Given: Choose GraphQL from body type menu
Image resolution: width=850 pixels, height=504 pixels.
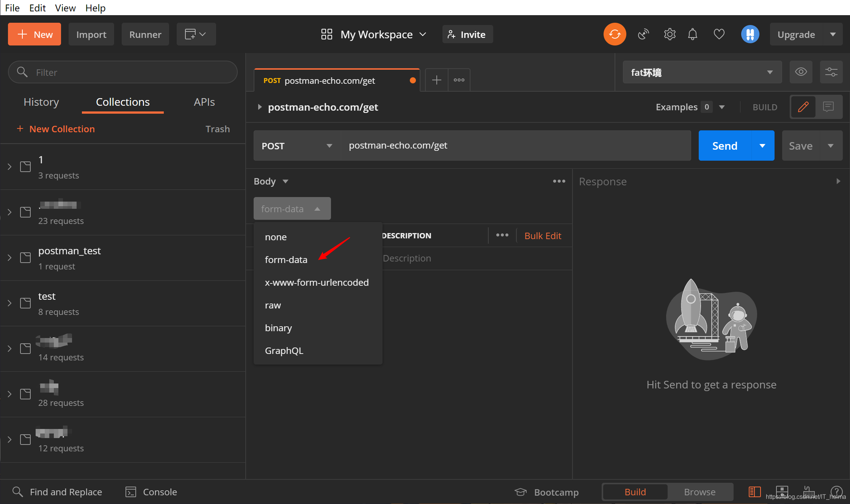Looking at the screenshot, I should 284,351.
